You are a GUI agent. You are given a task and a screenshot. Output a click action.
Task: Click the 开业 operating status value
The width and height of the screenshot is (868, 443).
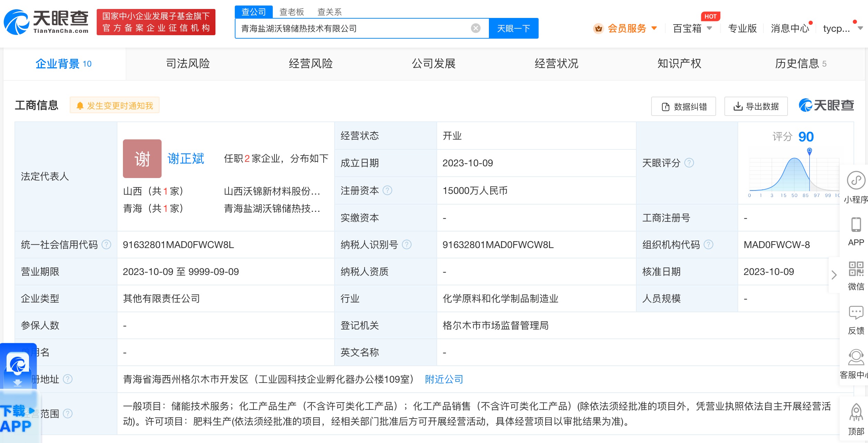tap(452, 136)
